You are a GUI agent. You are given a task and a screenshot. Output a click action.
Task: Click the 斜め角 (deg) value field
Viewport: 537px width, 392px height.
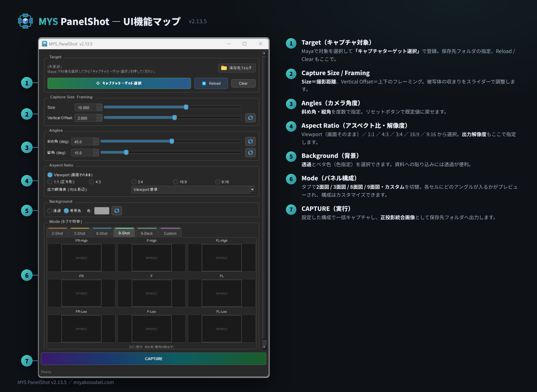[x=82, y=142]
